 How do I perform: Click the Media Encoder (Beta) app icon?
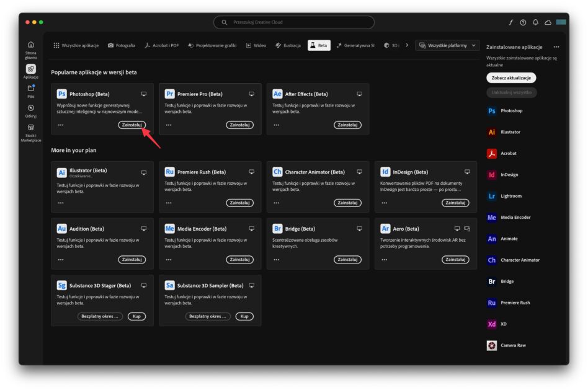(x=169, y=228)
